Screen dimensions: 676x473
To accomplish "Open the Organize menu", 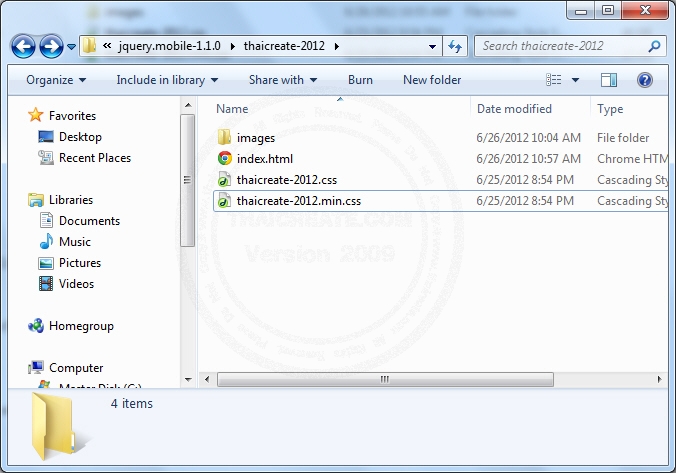I will click(56, 80).
